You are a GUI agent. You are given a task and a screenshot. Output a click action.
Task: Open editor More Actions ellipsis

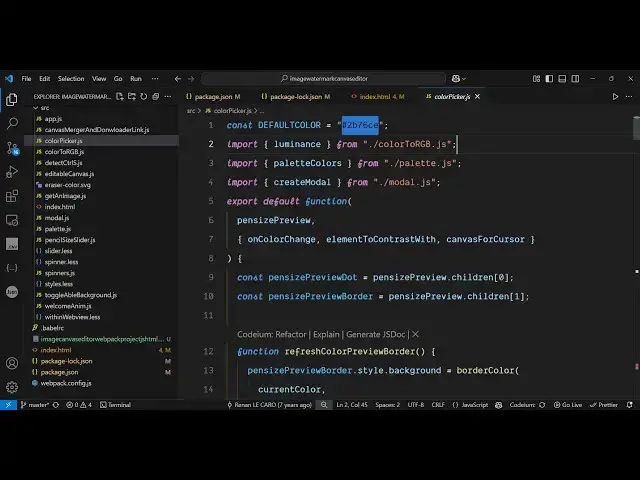(629, 97)
